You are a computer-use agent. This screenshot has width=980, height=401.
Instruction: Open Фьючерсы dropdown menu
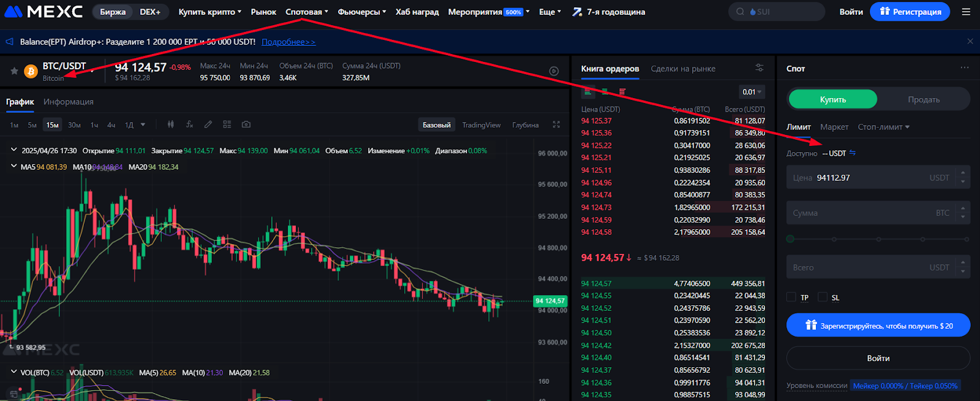click(362, 12)
